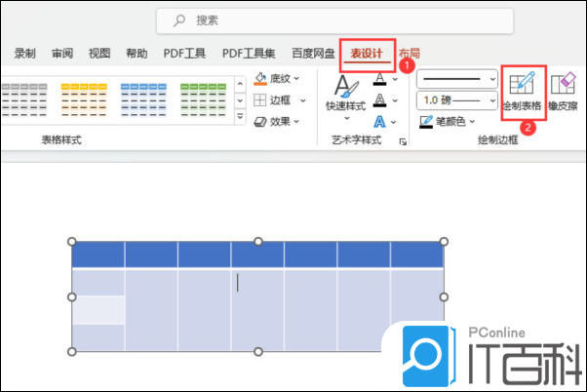The width and height of the screenshot is (587, 392).
Task: Apply the blue table style thumbnail
Action: [143, 99]
